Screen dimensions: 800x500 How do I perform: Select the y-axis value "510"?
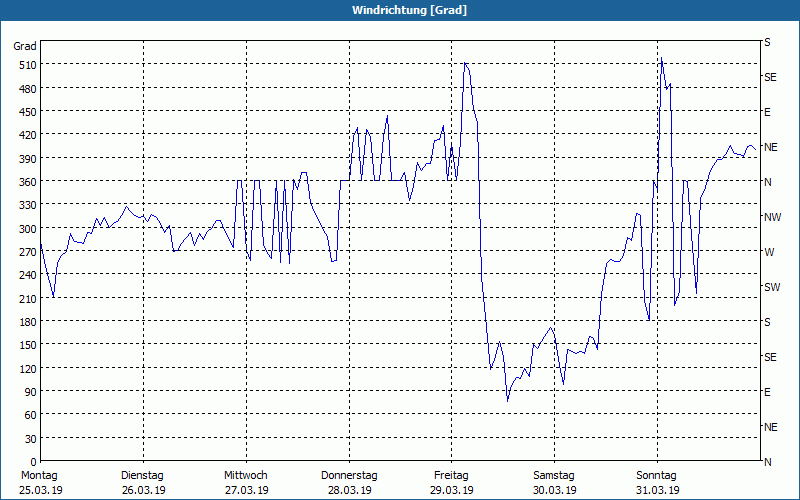coord(28,65)
